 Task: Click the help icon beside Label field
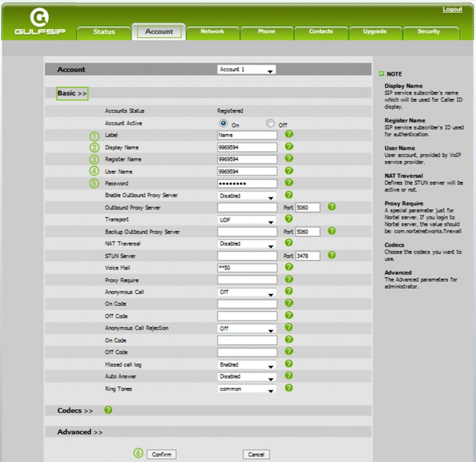coord(289,134)
